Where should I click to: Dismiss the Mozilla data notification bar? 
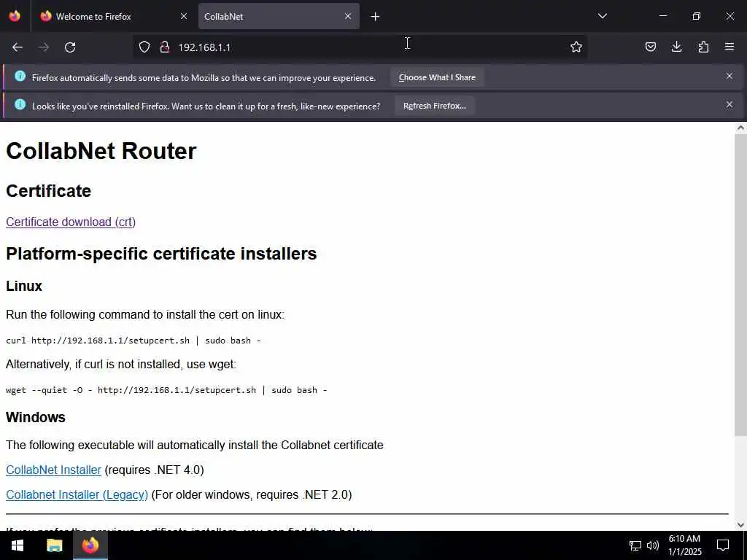[x=729, y=76]
